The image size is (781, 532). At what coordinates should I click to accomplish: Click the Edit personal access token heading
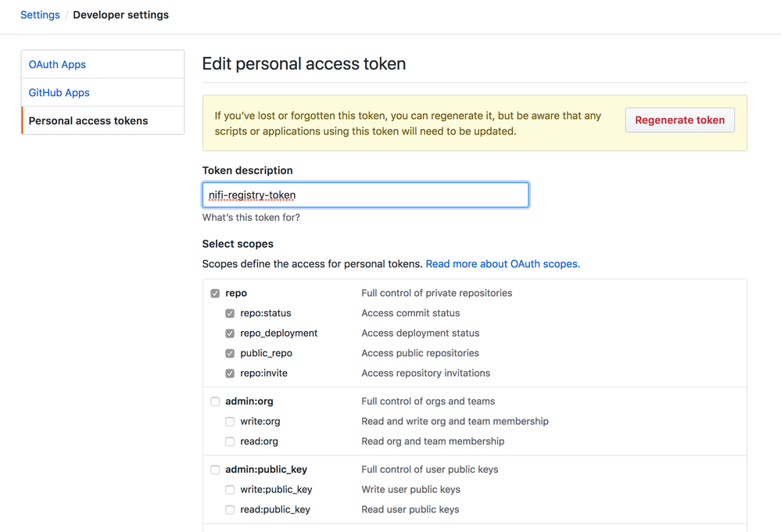click(304, 64)
